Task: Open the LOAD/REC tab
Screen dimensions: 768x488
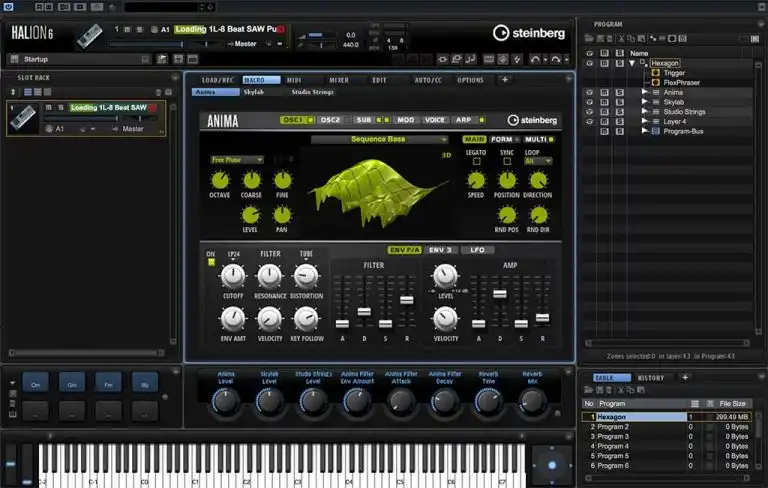Action: 217,80
